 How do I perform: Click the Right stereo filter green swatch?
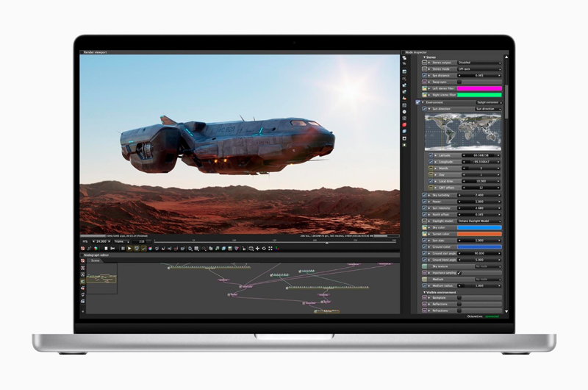tap(479, 95)
